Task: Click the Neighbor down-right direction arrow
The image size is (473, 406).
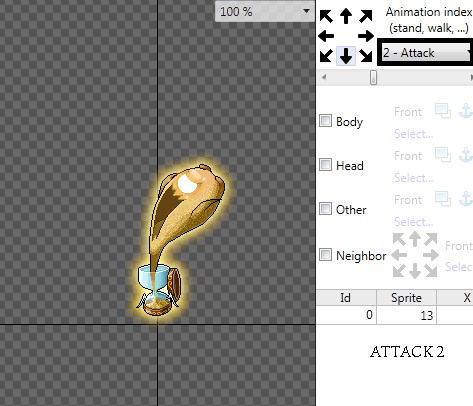Action: 431,271
